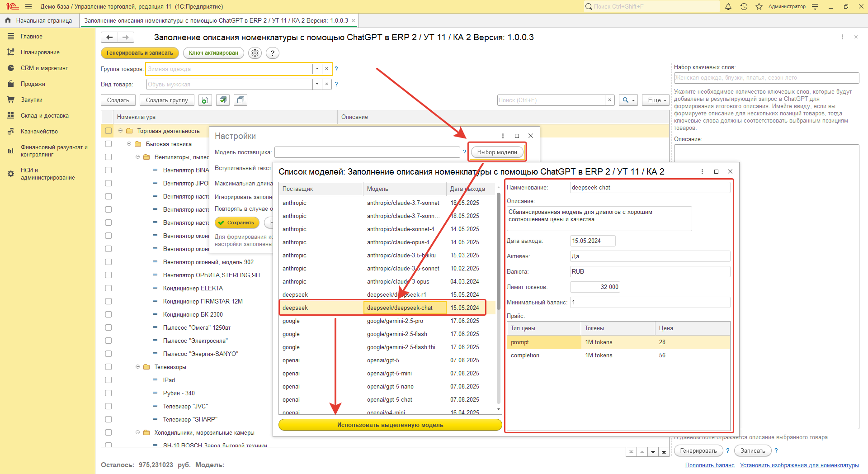Screen dimensions: 868x474
Task: Toggle checkbox for Телевизоры group row
Action: click(x=108, y=367)
